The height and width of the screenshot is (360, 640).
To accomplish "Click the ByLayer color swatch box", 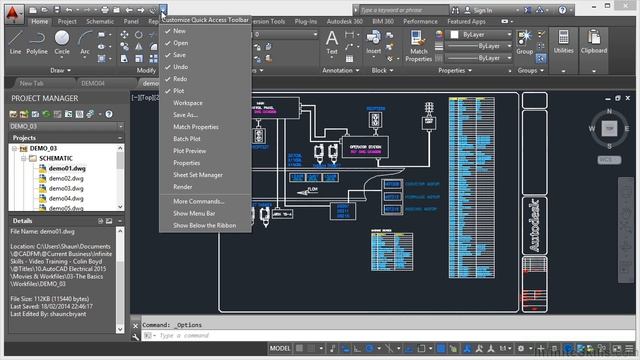I will click(454, 35).
